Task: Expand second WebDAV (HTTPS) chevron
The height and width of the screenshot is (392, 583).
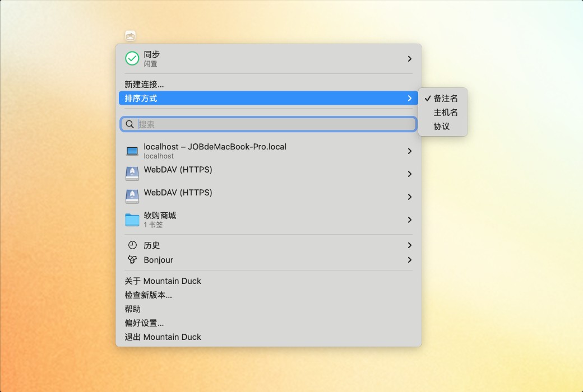Action: [409, 197]
